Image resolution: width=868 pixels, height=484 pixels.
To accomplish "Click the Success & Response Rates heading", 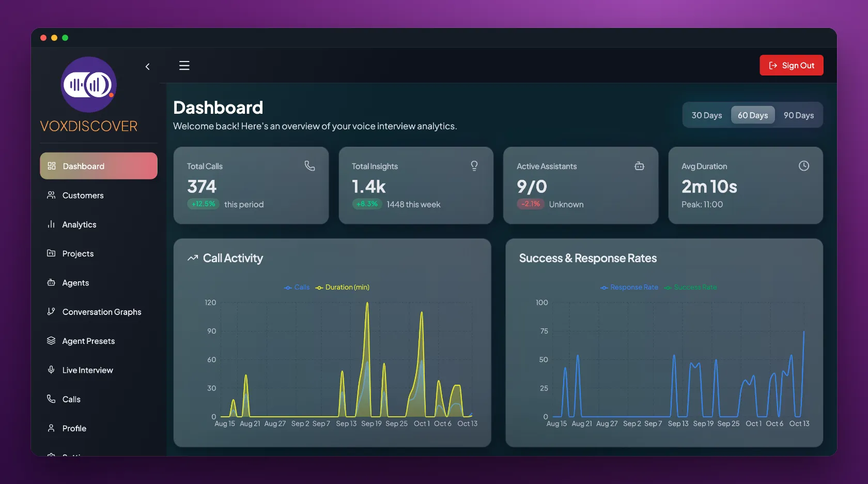I will [x=588, y=258].
